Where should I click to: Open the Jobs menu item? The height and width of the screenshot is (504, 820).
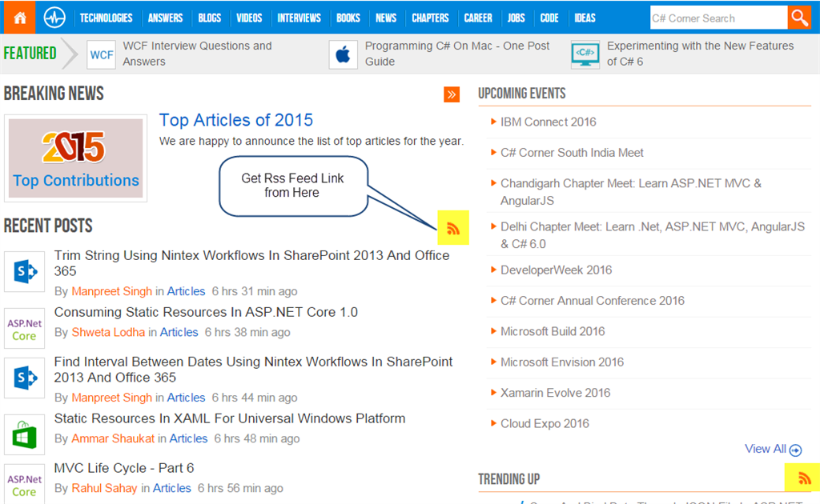(517, 18)
